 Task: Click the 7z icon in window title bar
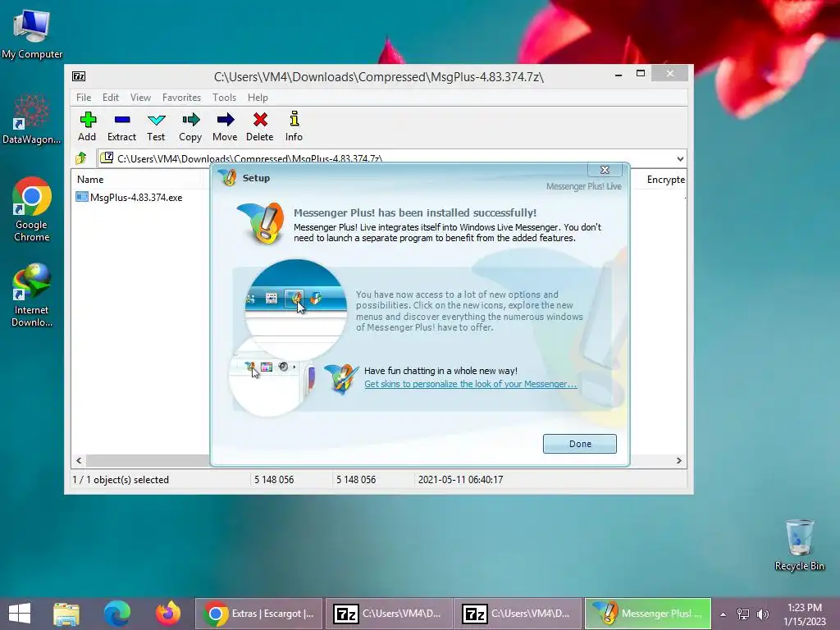pyautogui.click(x=79, y=76)
